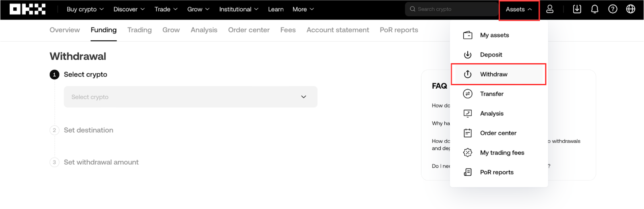The image size is (644, 209).
Task: Collapse the Assets dropdown
Action: [519, 10]
